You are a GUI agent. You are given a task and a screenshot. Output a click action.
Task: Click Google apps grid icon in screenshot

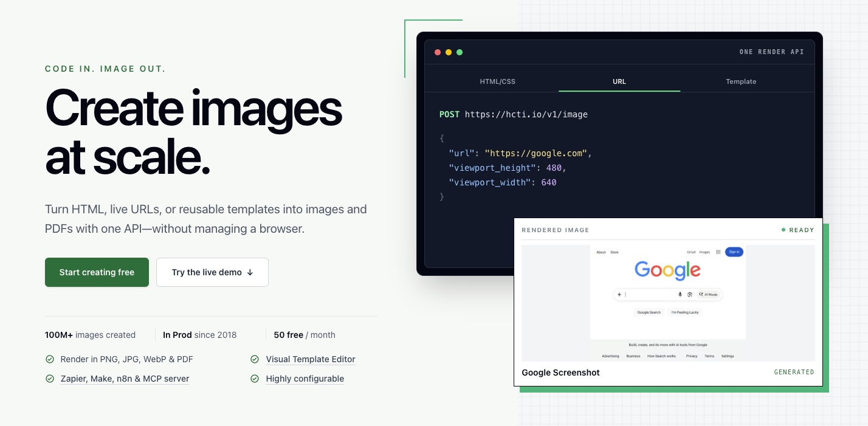pyautogui.click(x=718, y=252)
